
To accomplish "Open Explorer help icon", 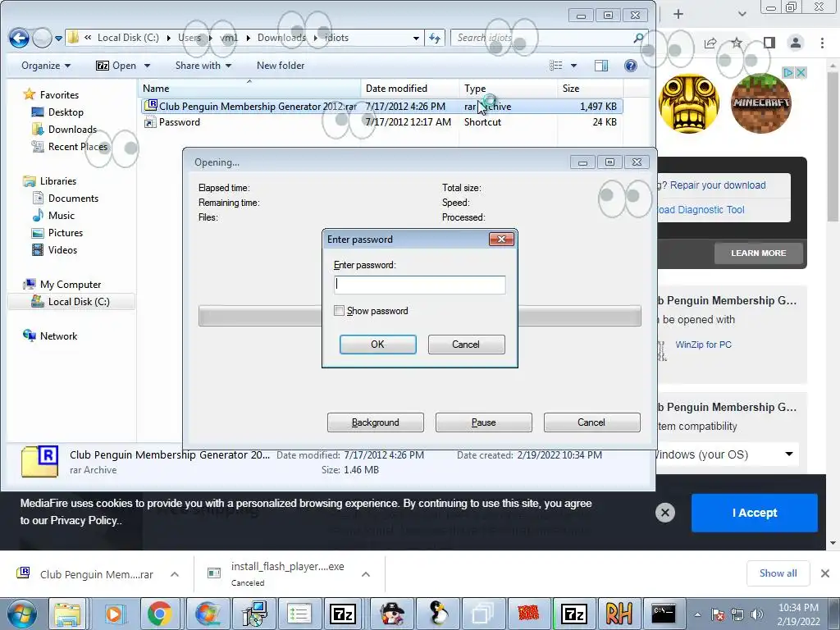I will tap(631, 66).
